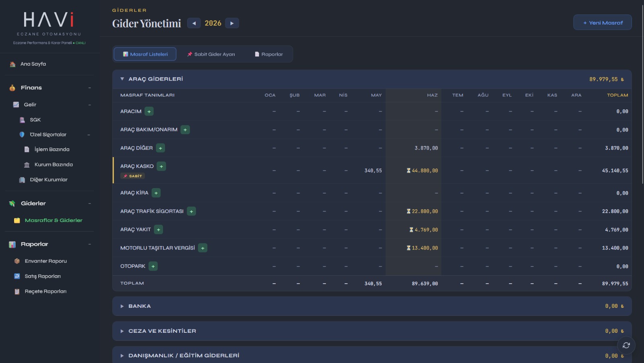
Task: Click the Satış Raporları icon
Action: 17,276
